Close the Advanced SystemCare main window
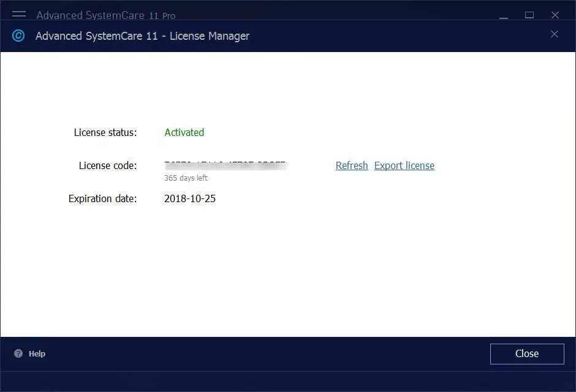The image size is (576, 392). click(x=555, y=15)
